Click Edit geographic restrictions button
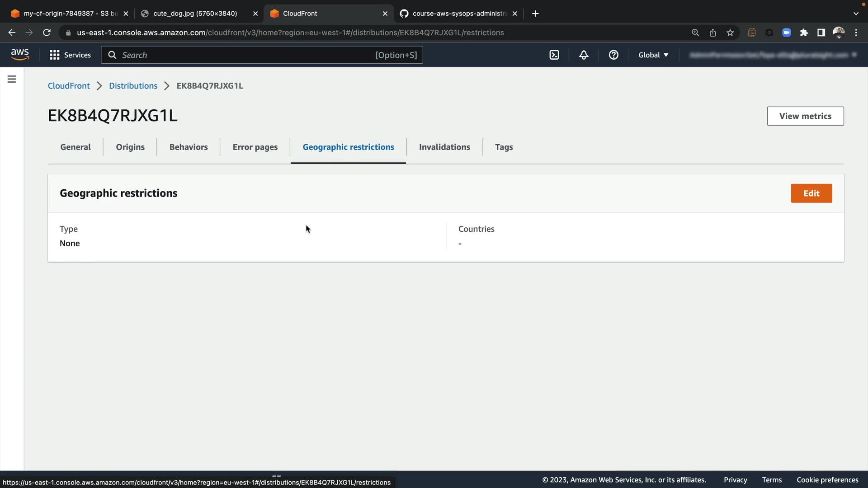 (x=811, y=193)
